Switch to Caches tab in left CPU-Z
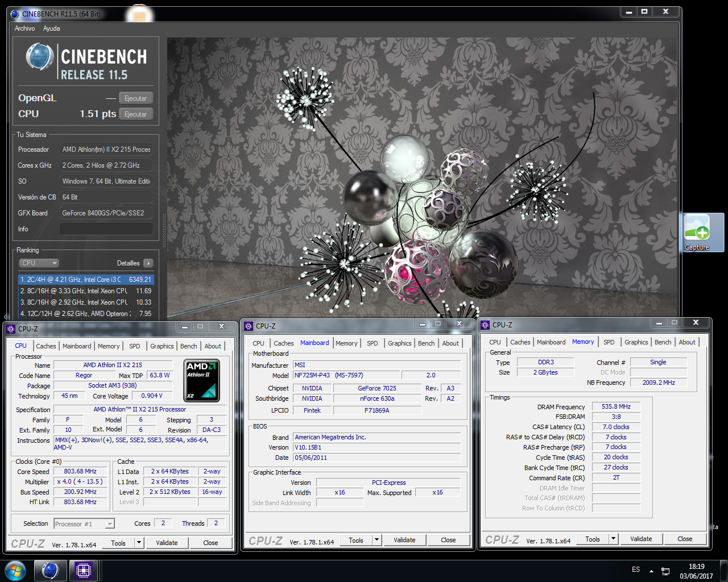Viewport: 728px width, 582px height. [46, 346]
